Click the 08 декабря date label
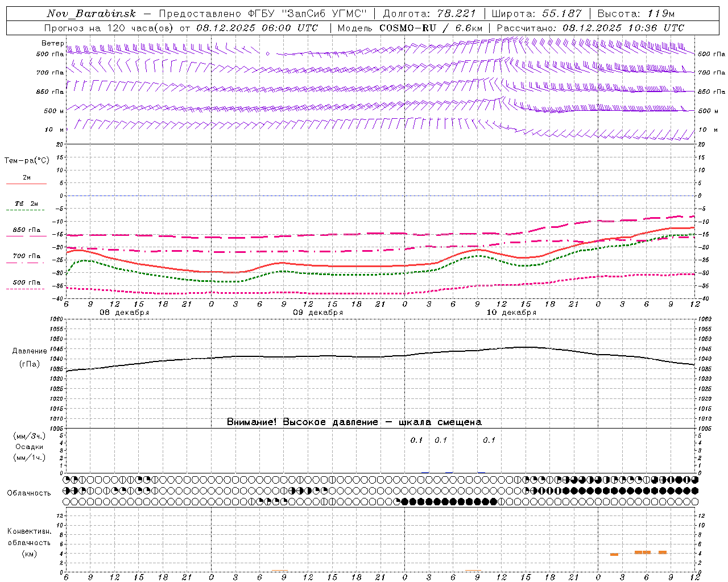This screenshot has height=582, width=728. pos(125,313)
